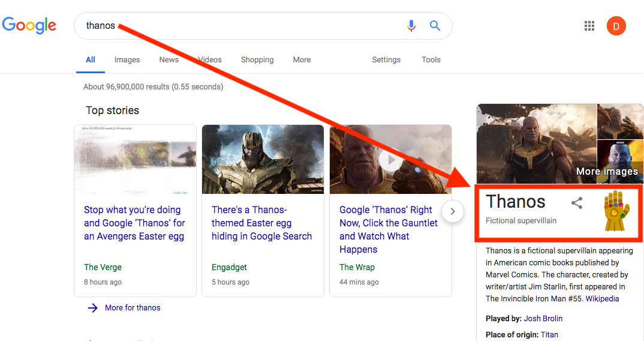Click the More images thumbnail

tap(620, 161)
